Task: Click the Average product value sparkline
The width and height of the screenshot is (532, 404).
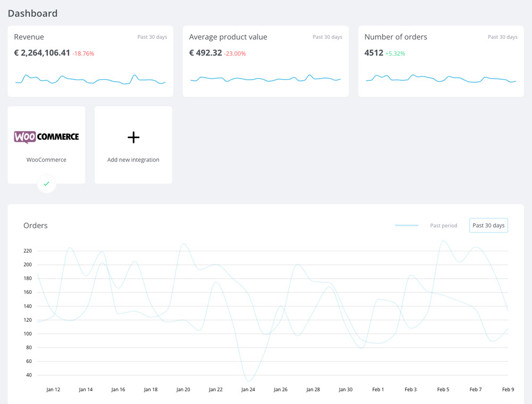Action: tap(265, 78)
